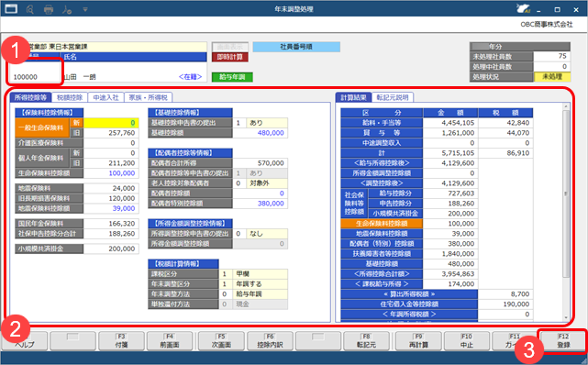Screen dimensions: 588x365
Task: Click the 生命保険料控除額 value 100,000 in left panel
Action: pos(111,173)
